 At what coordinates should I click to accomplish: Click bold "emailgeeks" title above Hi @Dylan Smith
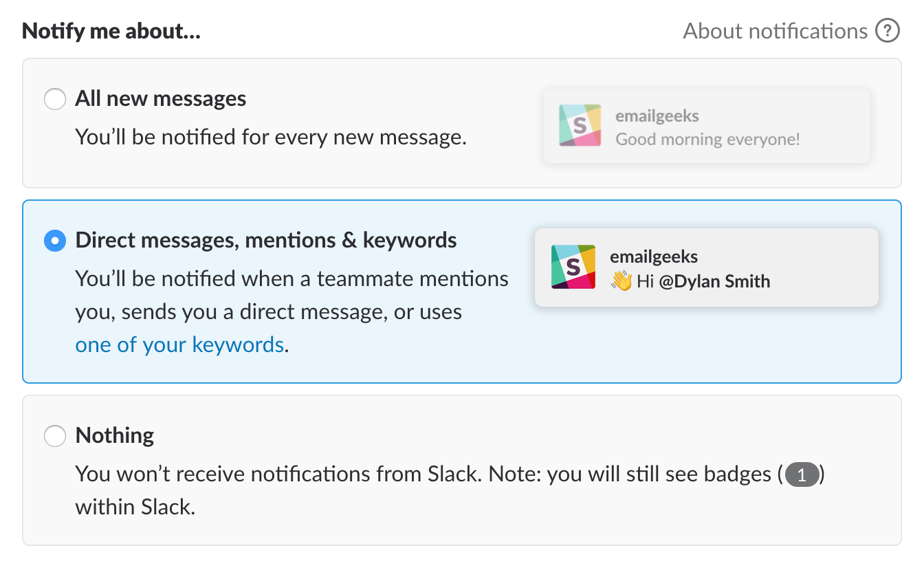click(x=653, y=257)
